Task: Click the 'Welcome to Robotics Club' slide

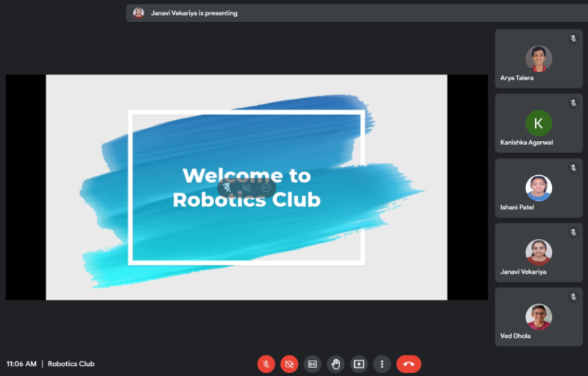Action: [x=247, y=188]
